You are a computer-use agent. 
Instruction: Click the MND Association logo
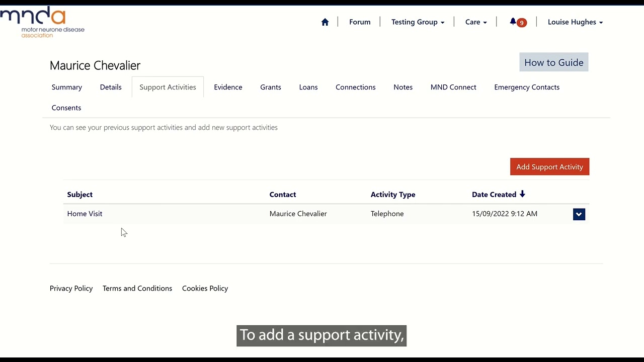[42, 22]
